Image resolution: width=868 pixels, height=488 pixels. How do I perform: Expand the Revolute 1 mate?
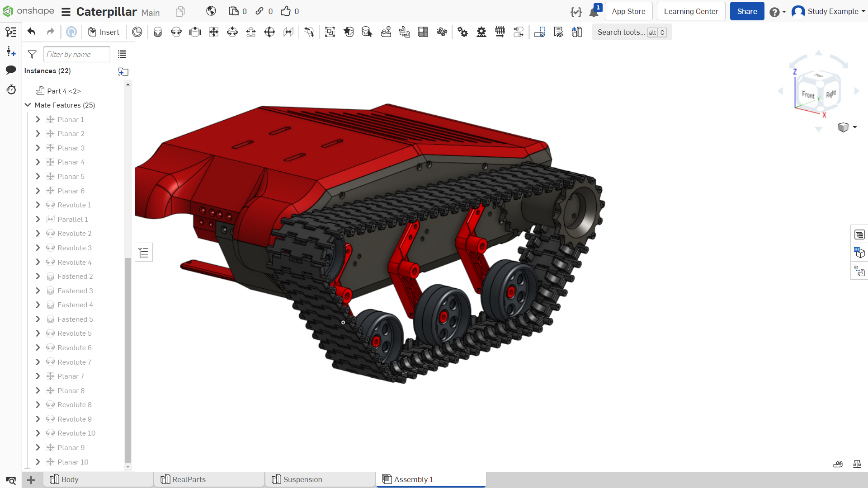click(38, 205)
